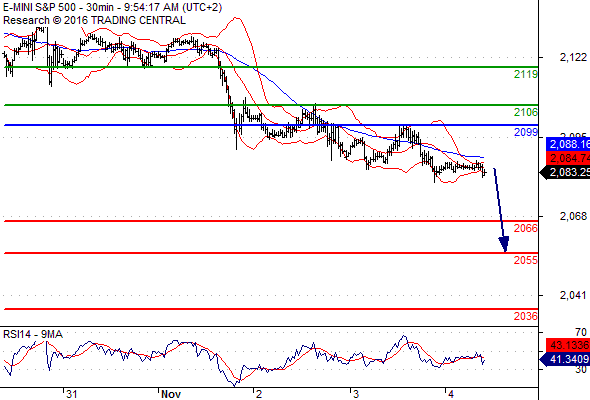Click the 2,041 price axis value
This screenshot has width=590, height=400.
pos(573,295)
